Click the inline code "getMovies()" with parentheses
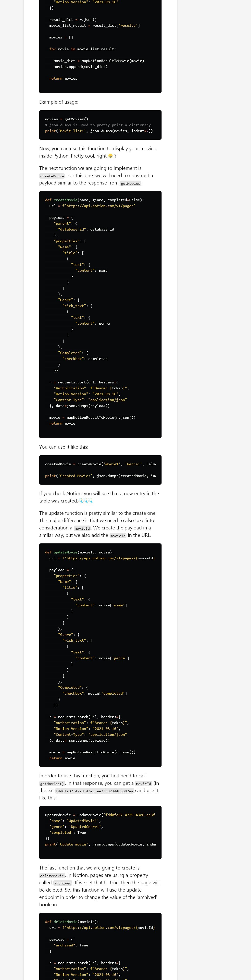251x980 pixels. [52, 783]
